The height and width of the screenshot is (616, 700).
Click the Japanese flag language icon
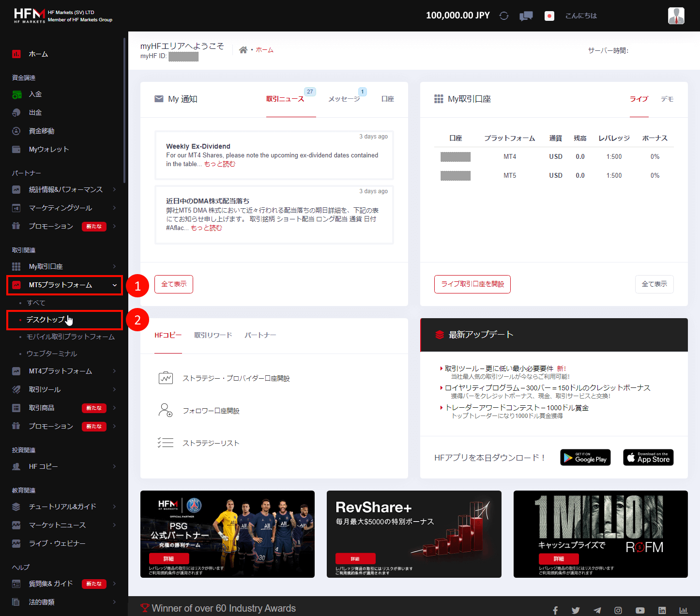coord(549,15)
